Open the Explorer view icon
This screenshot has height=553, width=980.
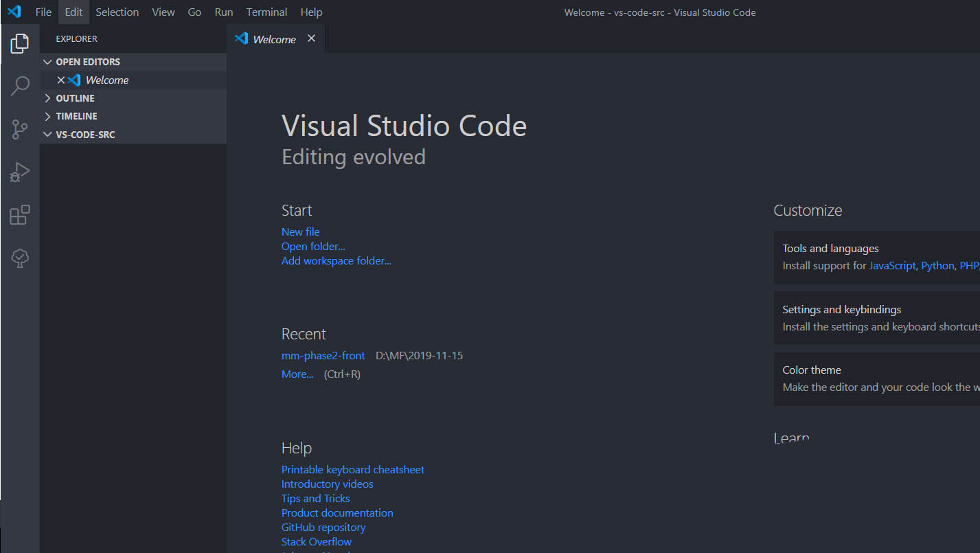click(x=20, y=44)
